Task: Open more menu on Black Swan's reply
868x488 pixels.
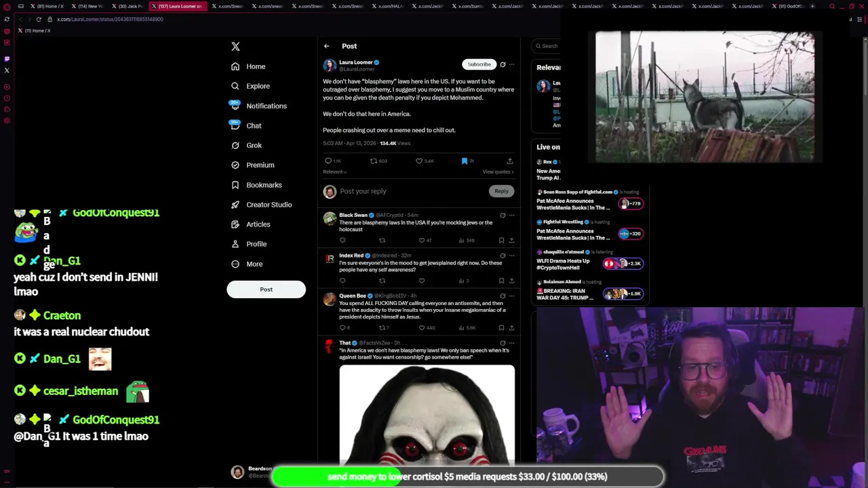Action: [x=511, y=215]
